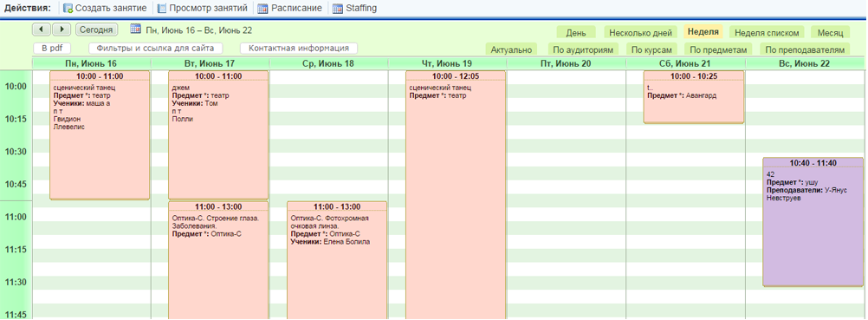This screenshot has width=868, height=320.
Task: Click the 11:30 time label
Action: pos(16,283)
